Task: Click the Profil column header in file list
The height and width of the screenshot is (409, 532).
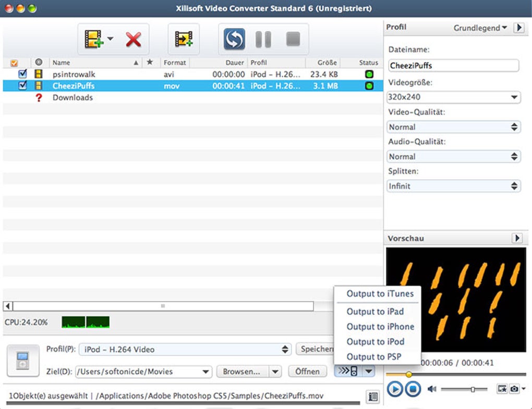Action: pos(276,63)
